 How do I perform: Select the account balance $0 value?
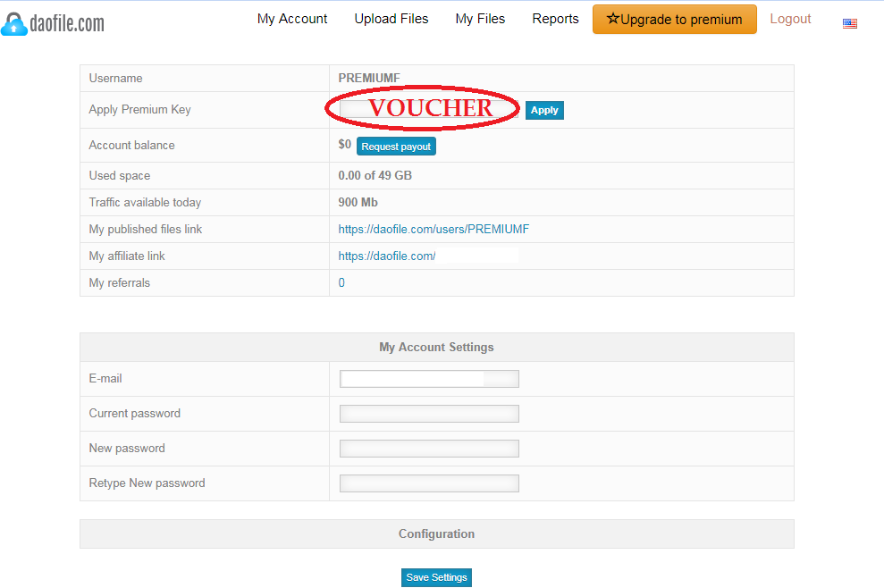(344, 145)
